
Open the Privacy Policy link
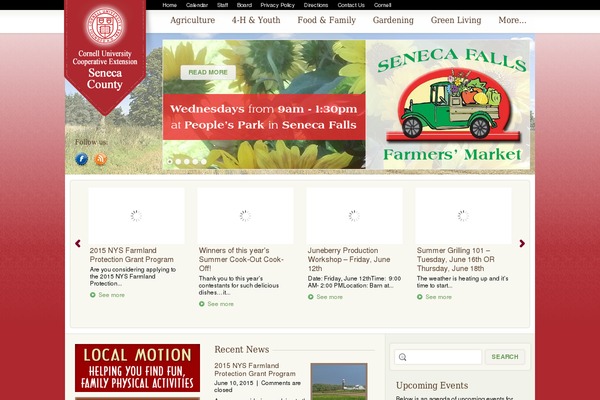(277, 5)
